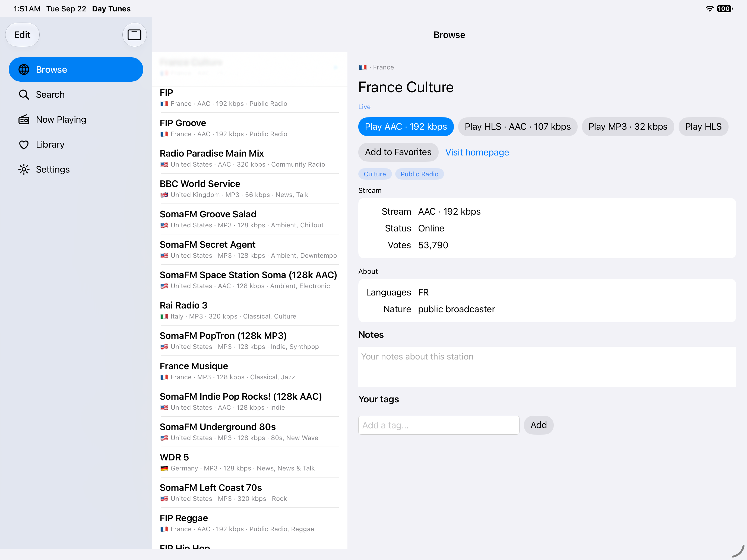The height and width of the screenshot is (560, 747).
Task: Focus the Add a tag field
Action: 439,425
